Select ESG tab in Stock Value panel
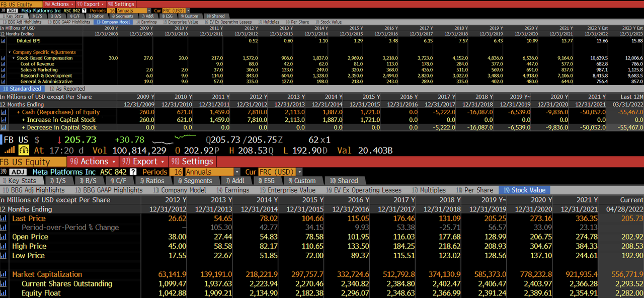 266,181
